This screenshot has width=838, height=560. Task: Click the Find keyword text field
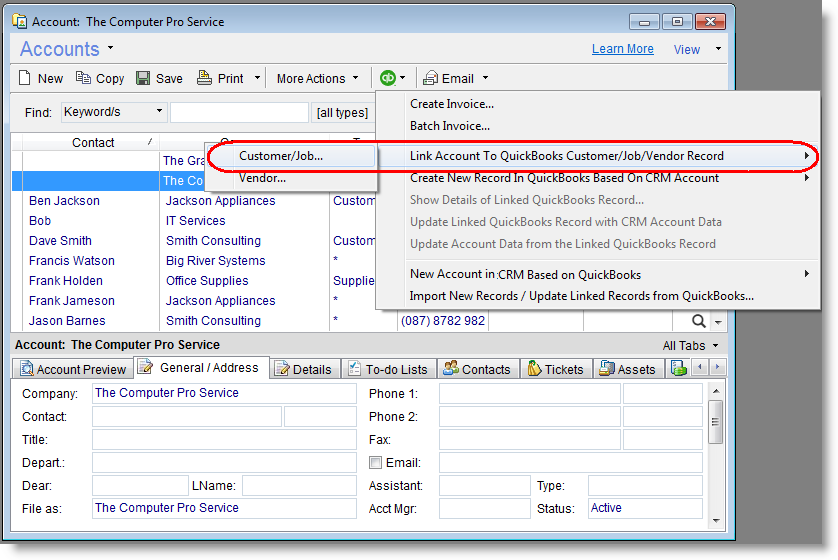239,112
